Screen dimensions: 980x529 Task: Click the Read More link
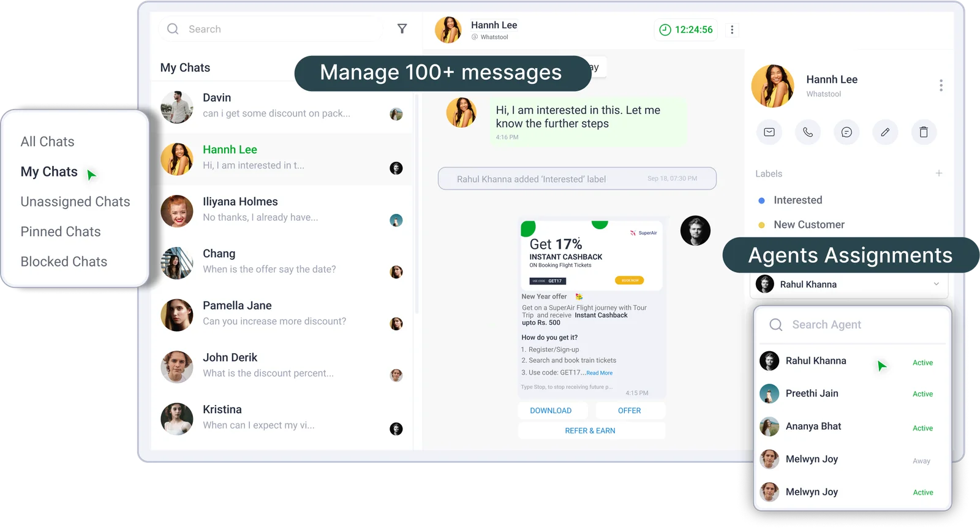pyautogui.click(x=599, y=373)
